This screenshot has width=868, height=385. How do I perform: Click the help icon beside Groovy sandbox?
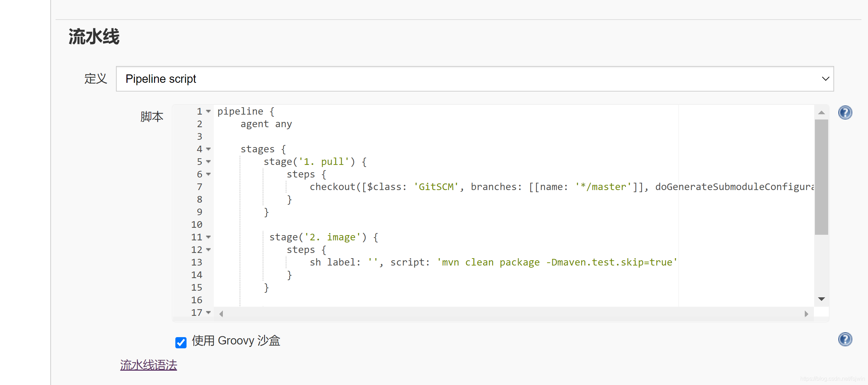(x=845, y=339)
